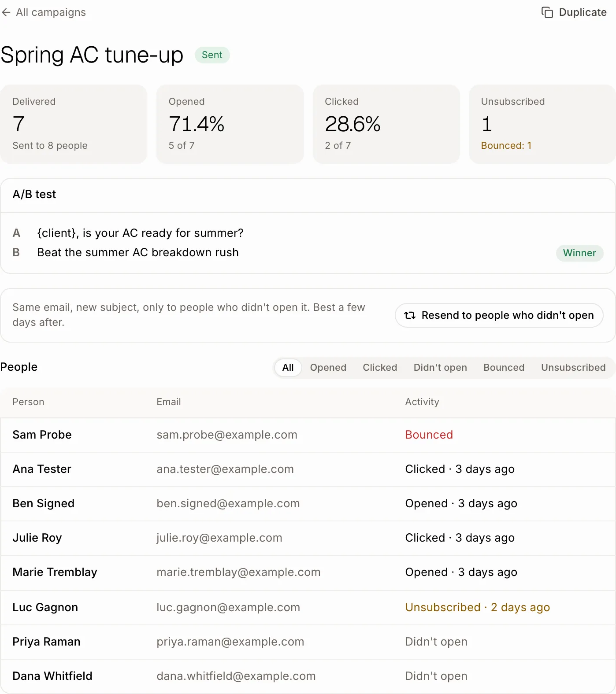The width and height of the screenshot is (616, 694).
Task: Switch to the Didn't open filter
Action: pos(440,368)
